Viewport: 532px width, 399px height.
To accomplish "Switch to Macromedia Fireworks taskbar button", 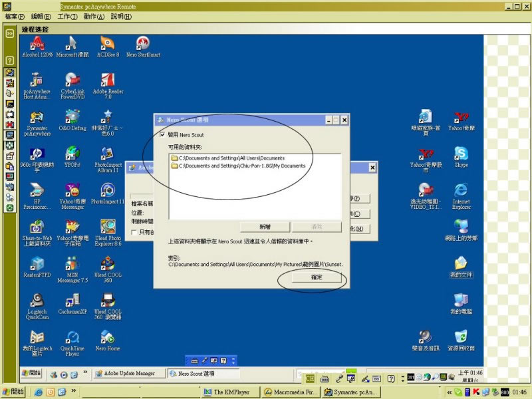I will point(291,392).
